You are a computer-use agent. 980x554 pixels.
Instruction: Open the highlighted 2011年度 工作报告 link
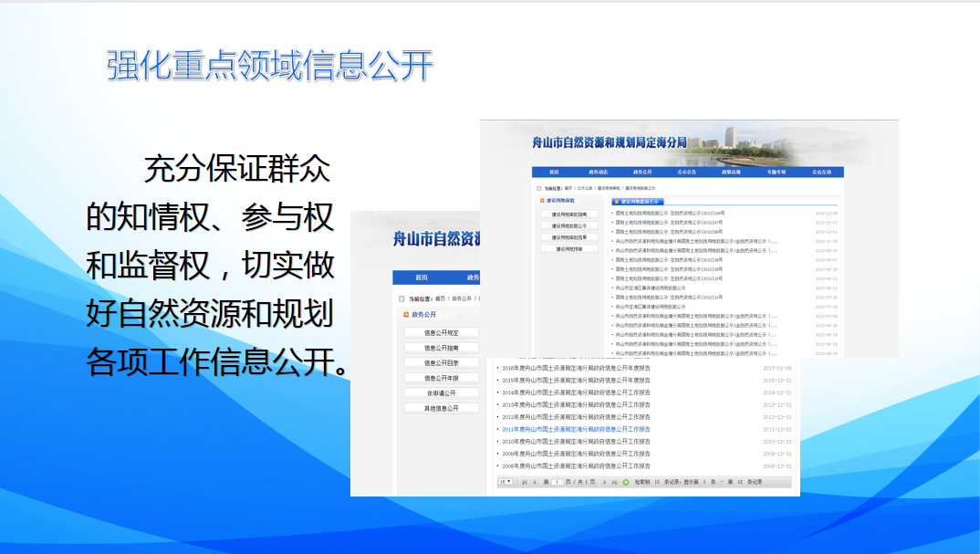pos(576,429)
